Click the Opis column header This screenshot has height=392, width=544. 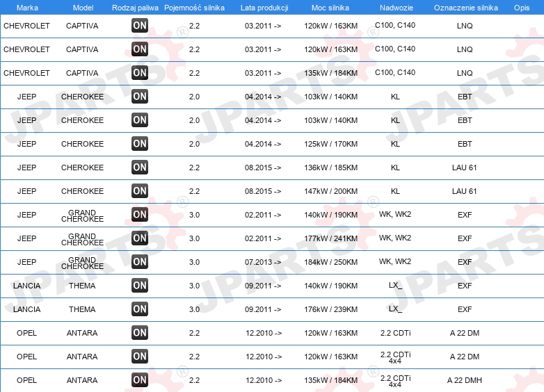click(x=522, y=8)
